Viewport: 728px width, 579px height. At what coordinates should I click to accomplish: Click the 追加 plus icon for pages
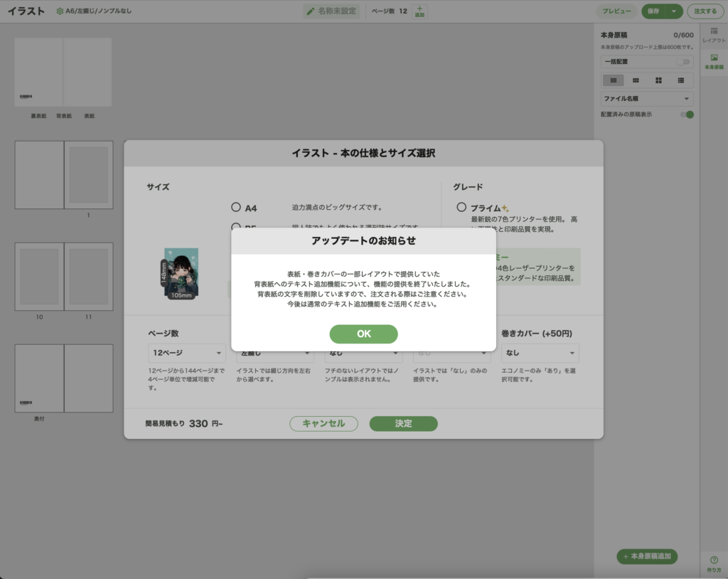[x=419, y=11]
